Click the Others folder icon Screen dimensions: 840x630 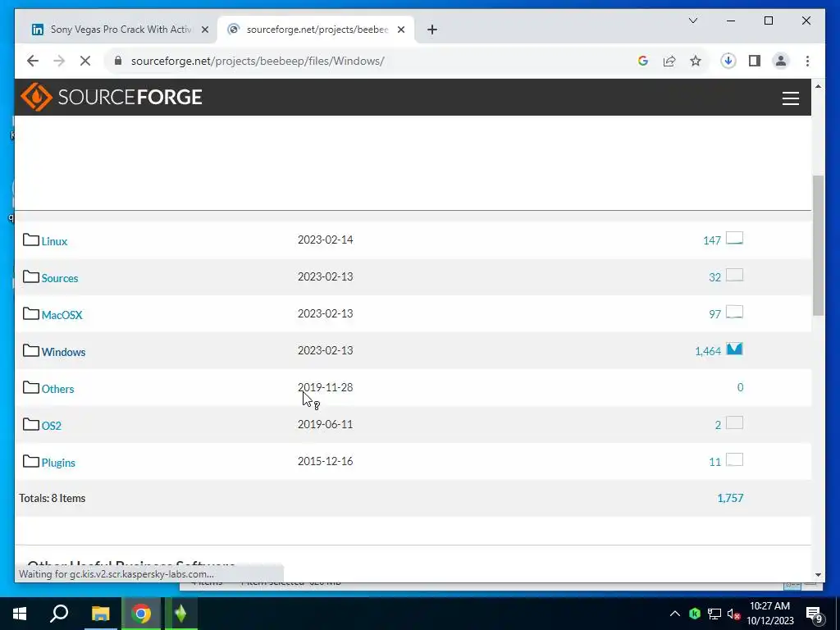31,387
